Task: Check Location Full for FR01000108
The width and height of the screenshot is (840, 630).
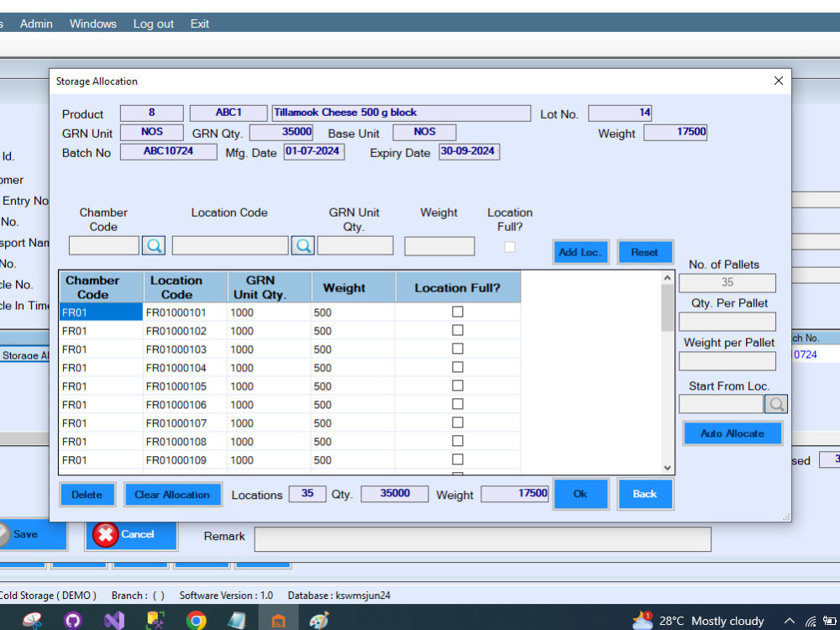Action: coord(458,441)
